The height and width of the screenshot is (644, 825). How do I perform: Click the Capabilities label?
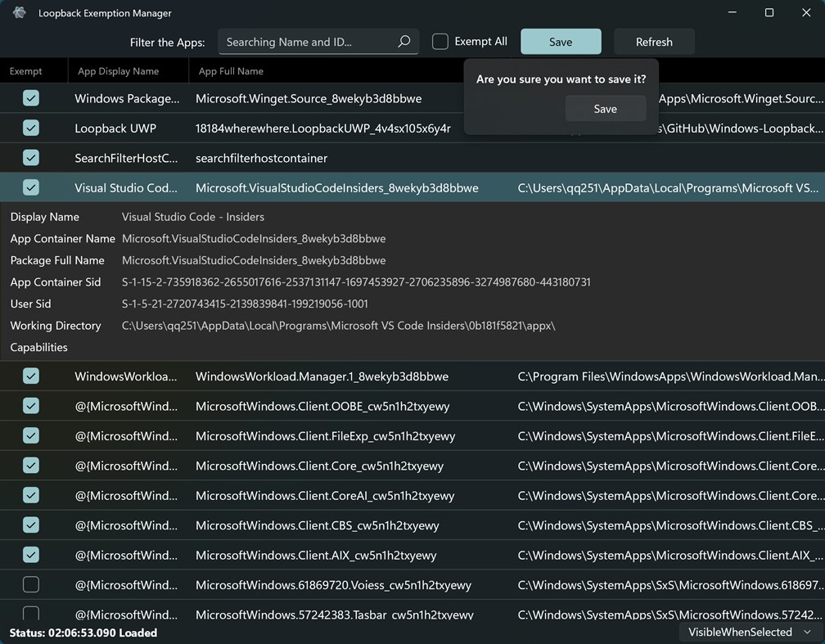pos(39,347)
